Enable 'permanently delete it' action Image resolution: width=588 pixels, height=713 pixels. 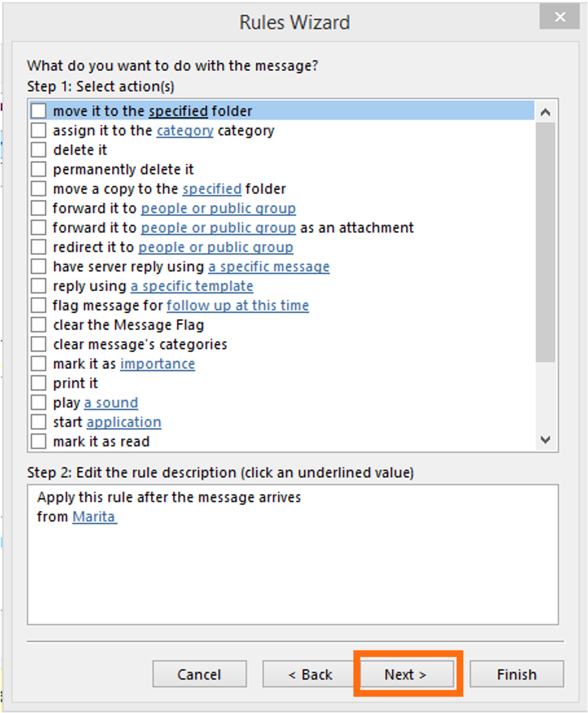click(x=39, y=169)
